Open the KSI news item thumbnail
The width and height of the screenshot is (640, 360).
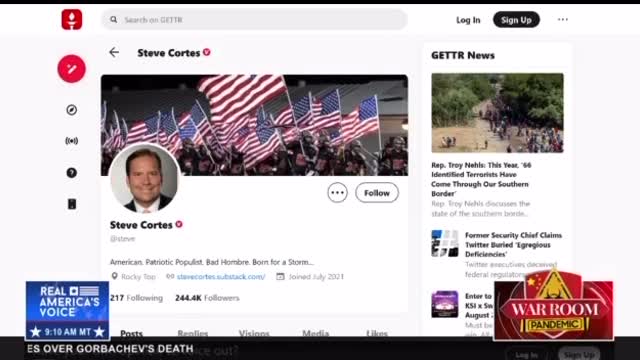(445, 304)
